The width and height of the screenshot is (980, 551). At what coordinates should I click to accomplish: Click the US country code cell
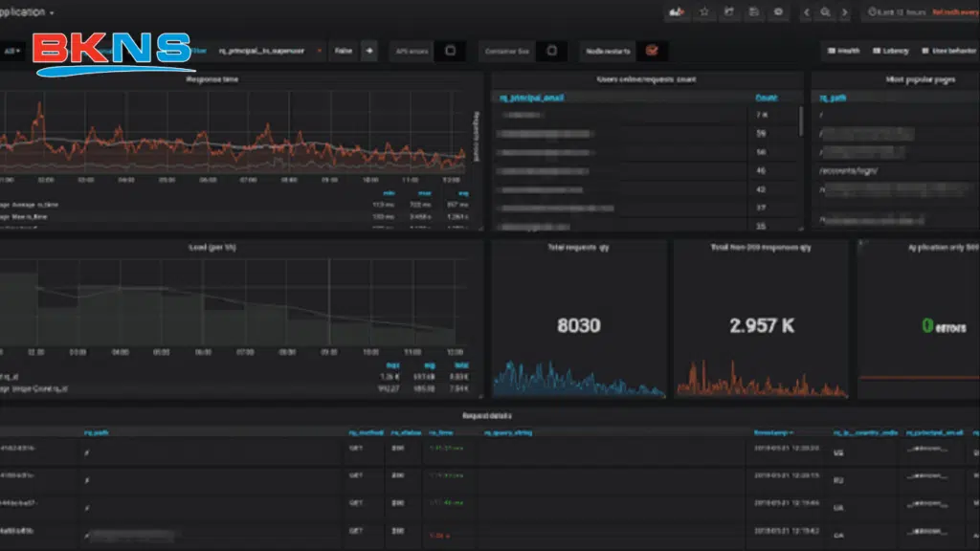pyautogui.click(x=838, y=452)
